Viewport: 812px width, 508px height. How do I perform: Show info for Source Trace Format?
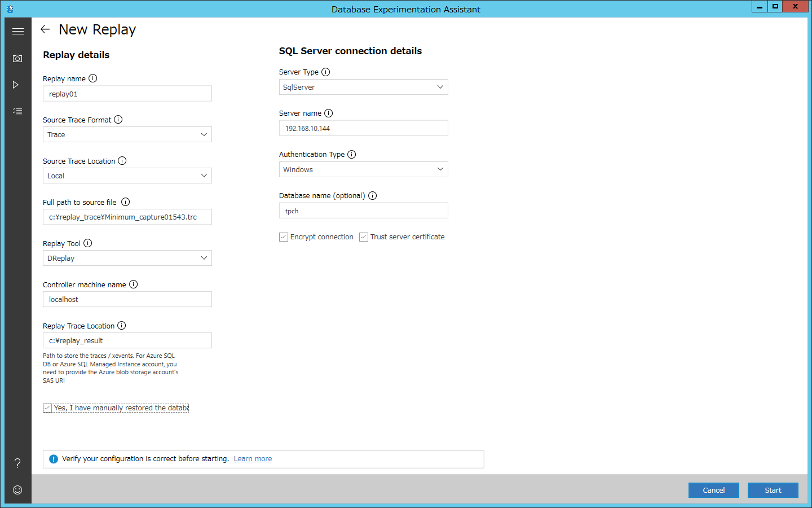[118, 120]
